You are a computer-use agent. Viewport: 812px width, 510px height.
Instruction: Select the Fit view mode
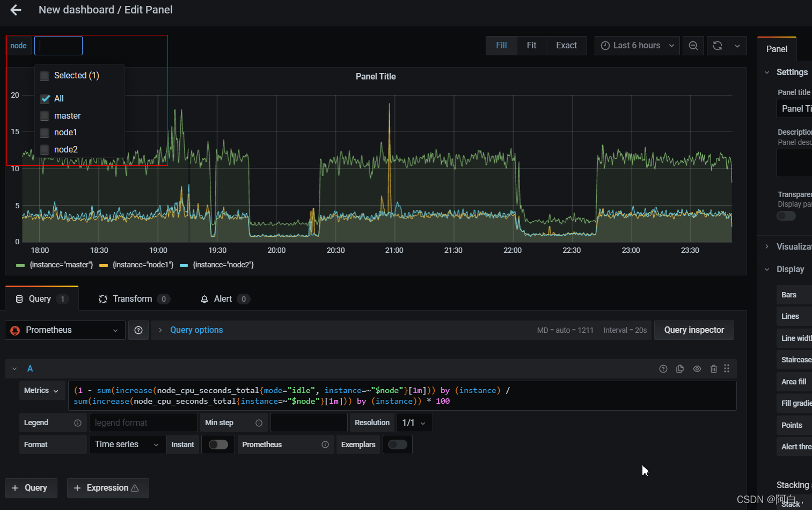(x=531, y=46)
